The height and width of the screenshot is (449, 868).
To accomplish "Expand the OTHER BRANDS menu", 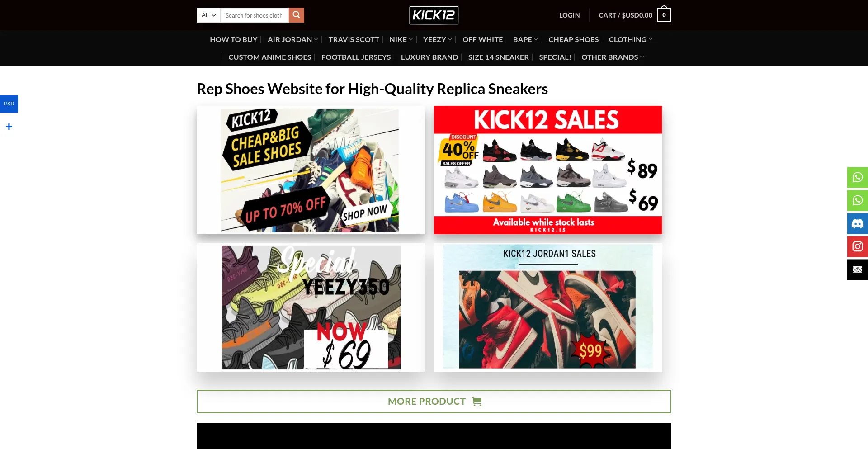I will (613, 57).
